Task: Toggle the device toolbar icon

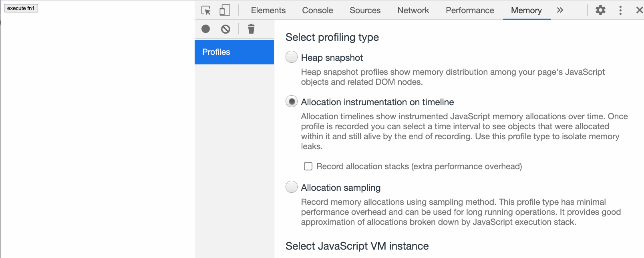Action: [225, 10]
